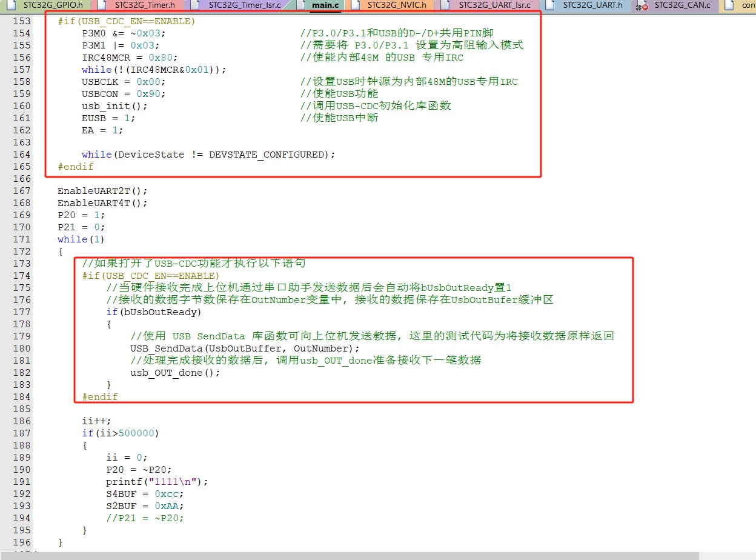756x560 pixels.
Task: Click the #endif on line 165
Action: 76,167
